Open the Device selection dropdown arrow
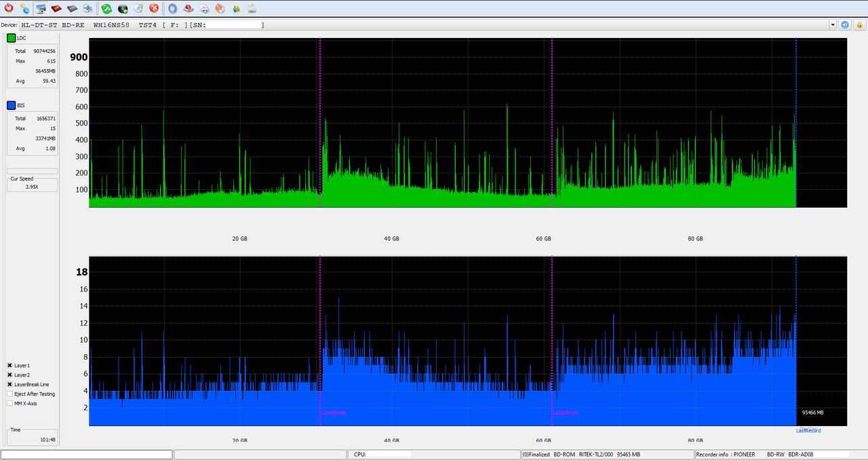 click(833, 25)
